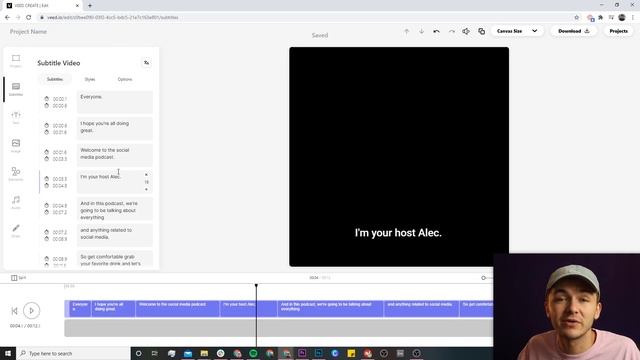
Task: Click the Split tool above timeline
Action: tap(18, 278)
